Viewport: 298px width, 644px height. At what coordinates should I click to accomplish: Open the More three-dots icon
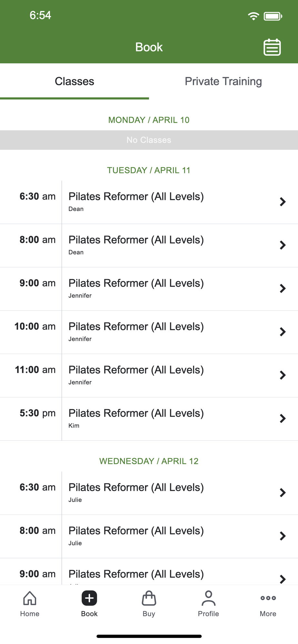click(268, 598)
